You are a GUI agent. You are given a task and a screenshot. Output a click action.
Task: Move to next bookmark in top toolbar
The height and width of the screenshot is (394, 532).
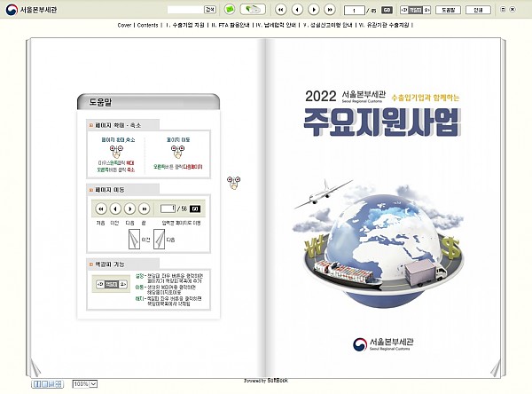click(426, 10)
